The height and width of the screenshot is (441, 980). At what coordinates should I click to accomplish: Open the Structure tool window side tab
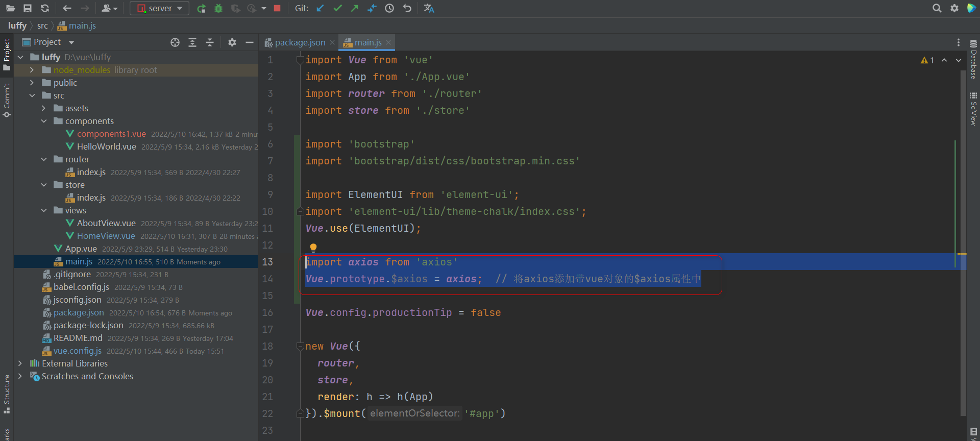click(x=7, y=394)
